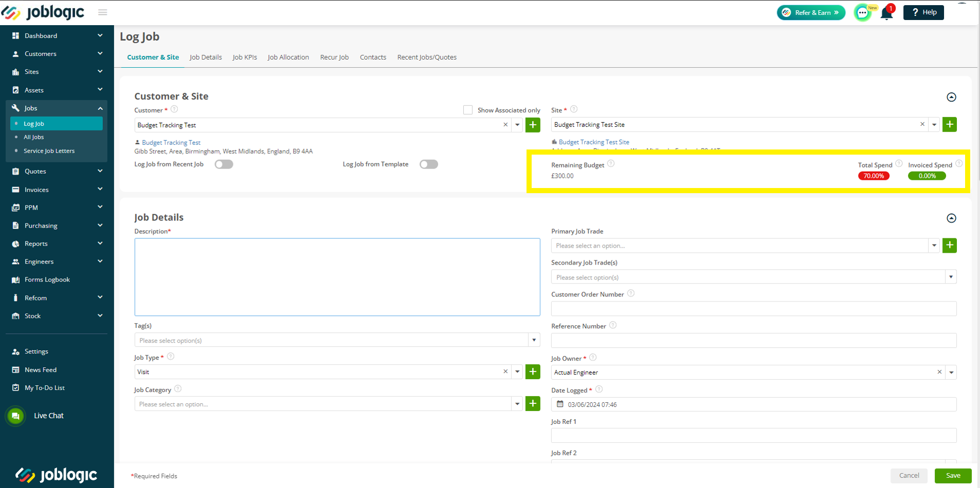Click the Cancel button
This screenshot has height=488, width=980.
tap(909, 476)
